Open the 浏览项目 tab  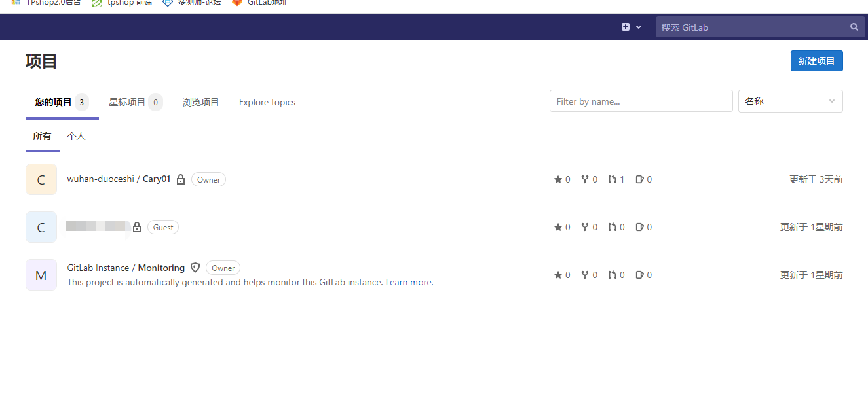point(200,102)
